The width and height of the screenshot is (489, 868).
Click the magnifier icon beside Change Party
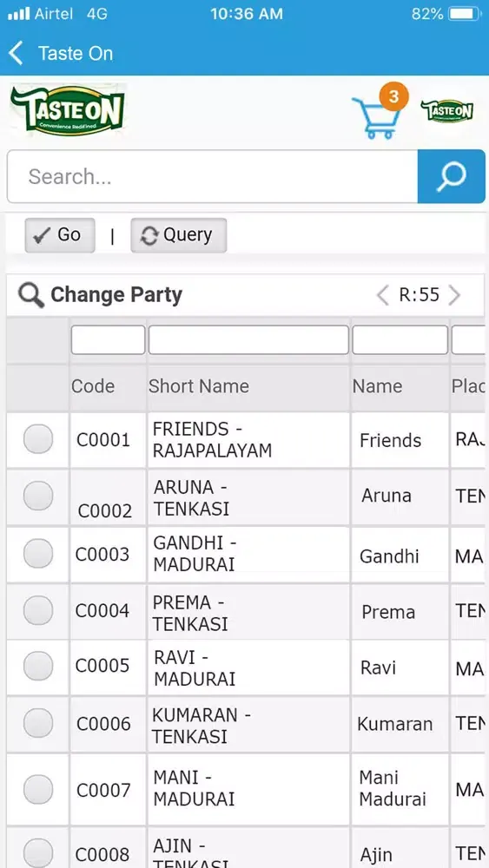tap(31, 295)
